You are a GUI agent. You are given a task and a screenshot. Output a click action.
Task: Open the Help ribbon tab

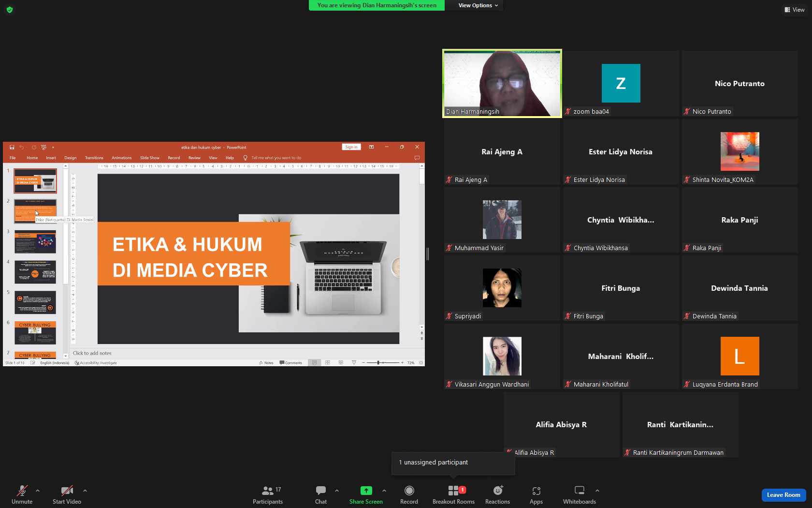click(230, 158)
